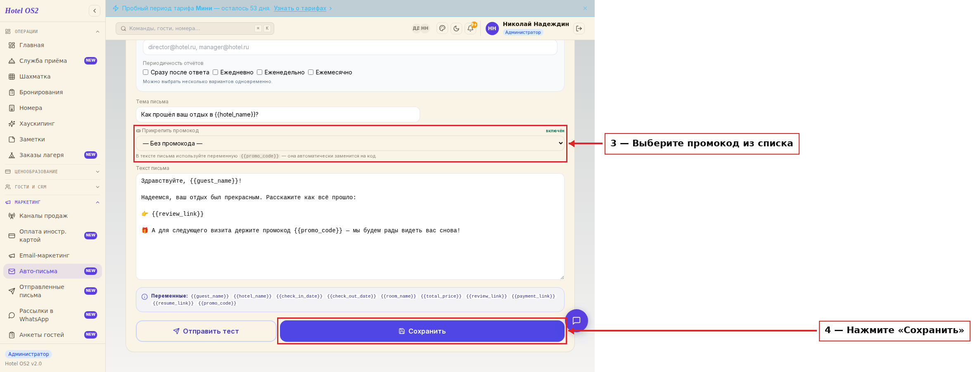Expand the 'Ценообразование' sidebar section
The height and width of the screenshot is (372, 980).
click(52, 172)
